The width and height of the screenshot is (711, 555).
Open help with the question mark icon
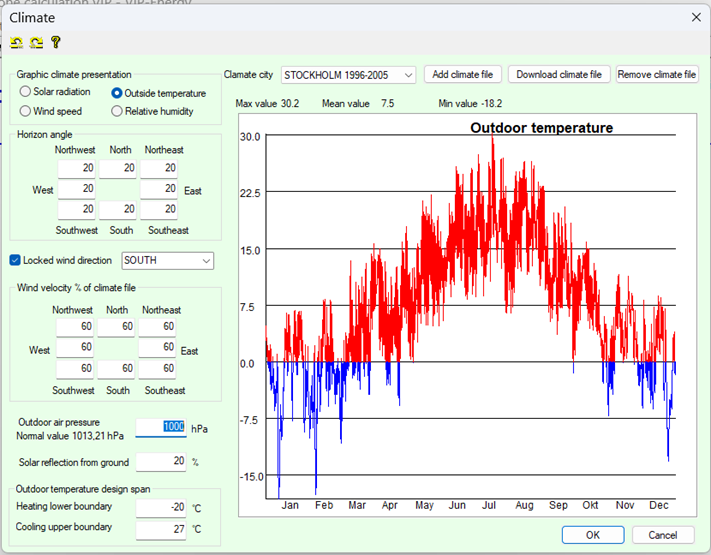pyautogui.click(x=55, y=42)
